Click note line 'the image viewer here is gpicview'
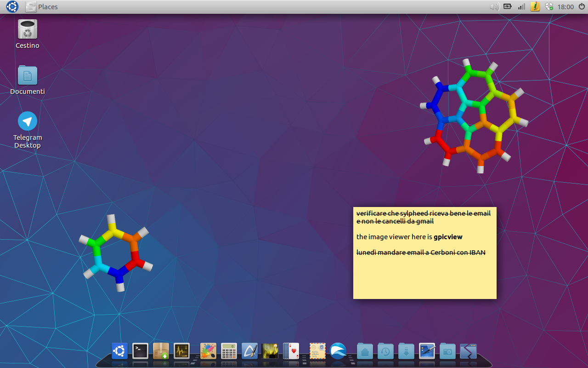 409,237
